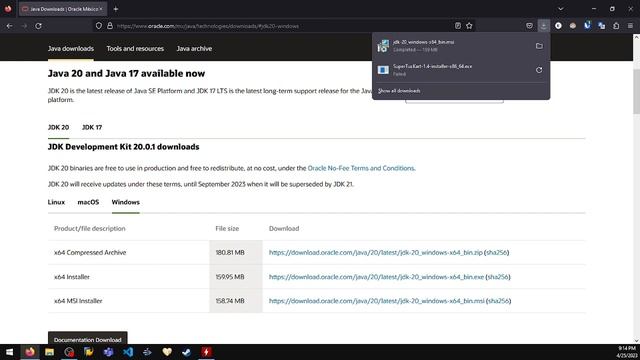
Task: Open the list all tabs chevron
Action: tap(561, 9)
